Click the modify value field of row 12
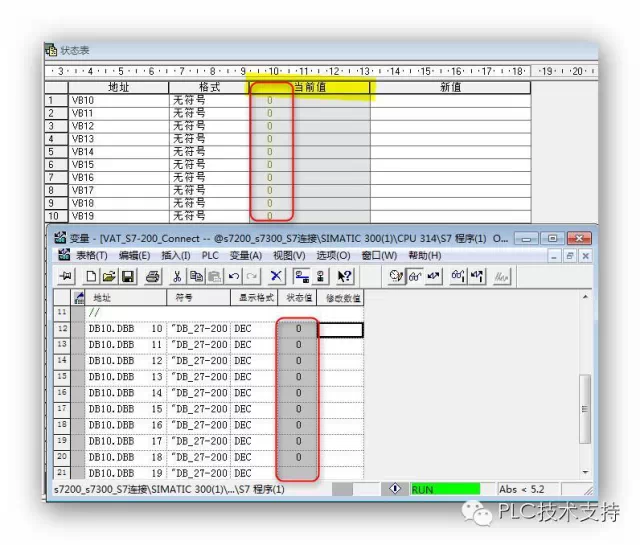 click(x=340, y=329)
